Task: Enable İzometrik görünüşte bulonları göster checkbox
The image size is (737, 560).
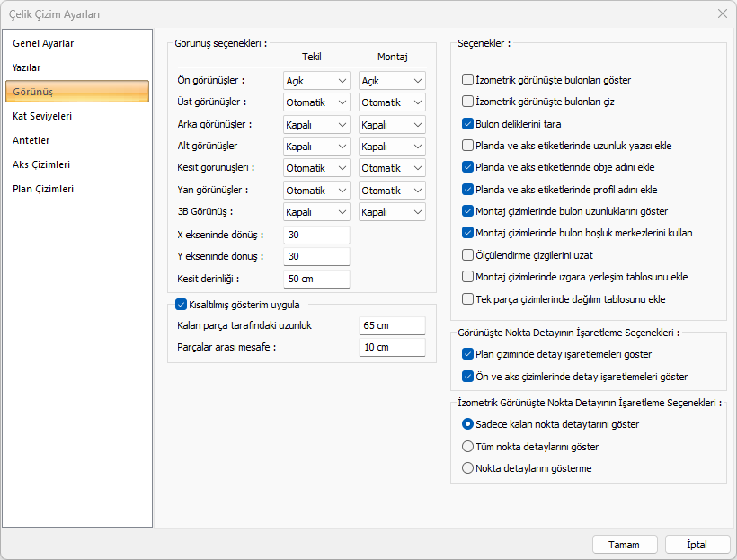Action: tap(467, 80)
